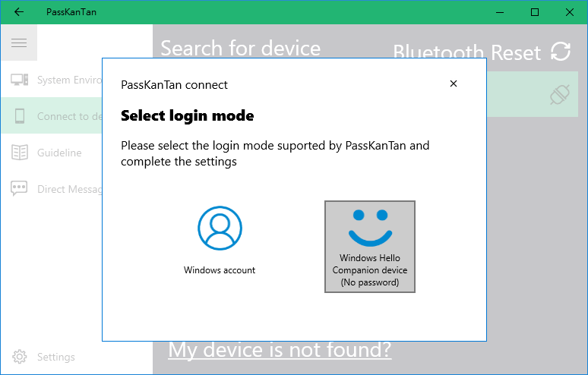Click the Settings gear icon
This screenshot has width=588, height=375.
click(20, 357)
